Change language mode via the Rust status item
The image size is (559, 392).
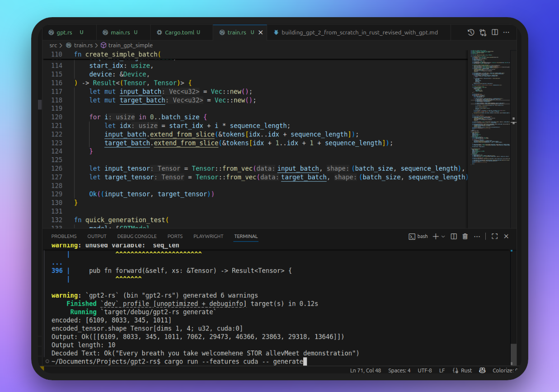click(465, 370)
